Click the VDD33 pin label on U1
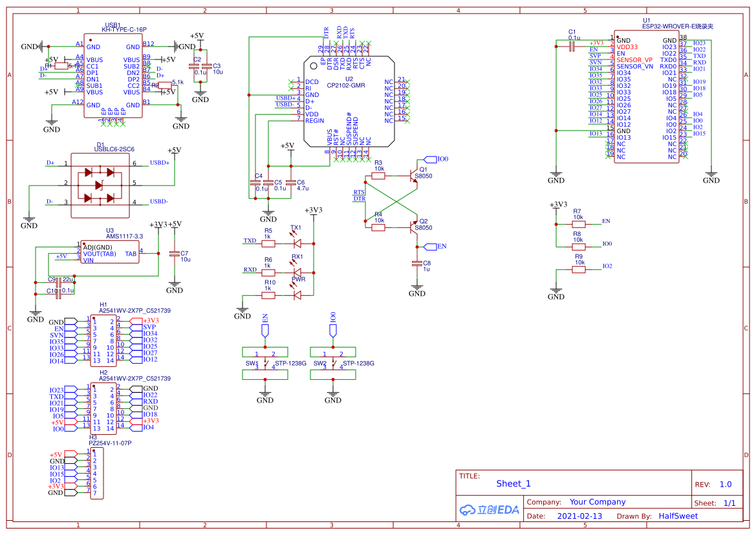756x535 pixels. [x=627, y=47]
